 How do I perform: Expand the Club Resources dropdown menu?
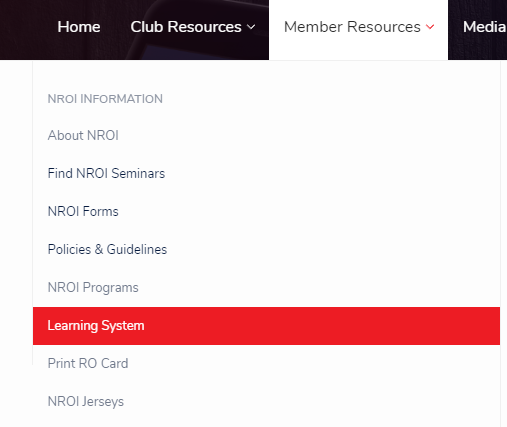193,27
